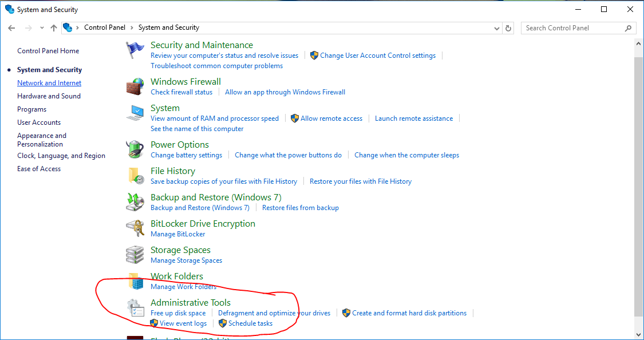Click shield icon beside Schedule tasks

223,323
